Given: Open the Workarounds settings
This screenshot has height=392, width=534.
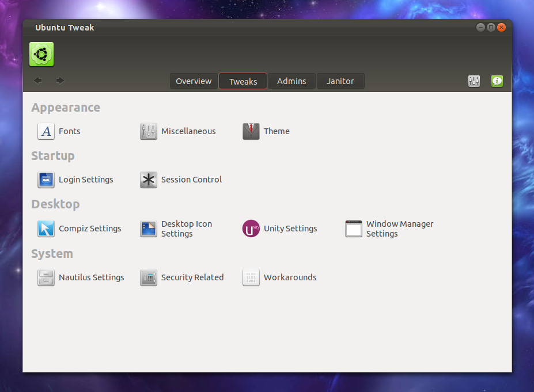Looking at the screenshot, I should [x=280, y=277].
